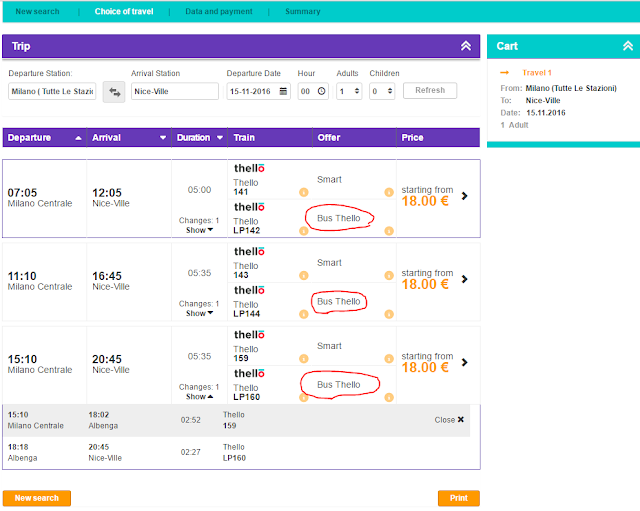Open info icon for Thello LP144 train
Image resolution: width=640 pixels, height=511 pixels.
click(x=304, y=314)
